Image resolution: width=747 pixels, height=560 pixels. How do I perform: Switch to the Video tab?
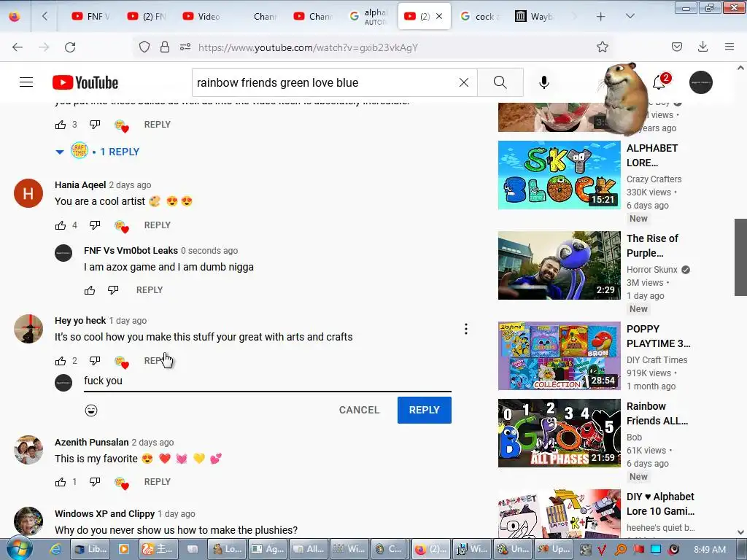coord(202,16)
